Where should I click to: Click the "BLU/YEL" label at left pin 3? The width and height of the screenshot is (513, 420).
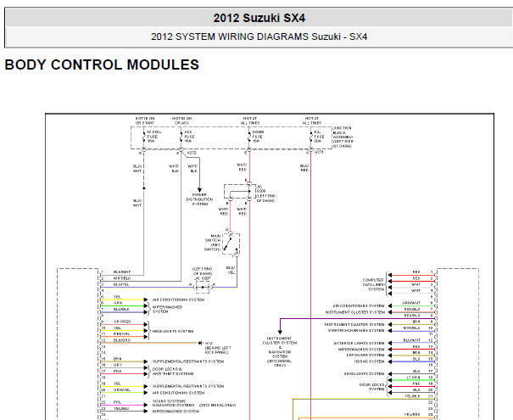click(121, 284)
